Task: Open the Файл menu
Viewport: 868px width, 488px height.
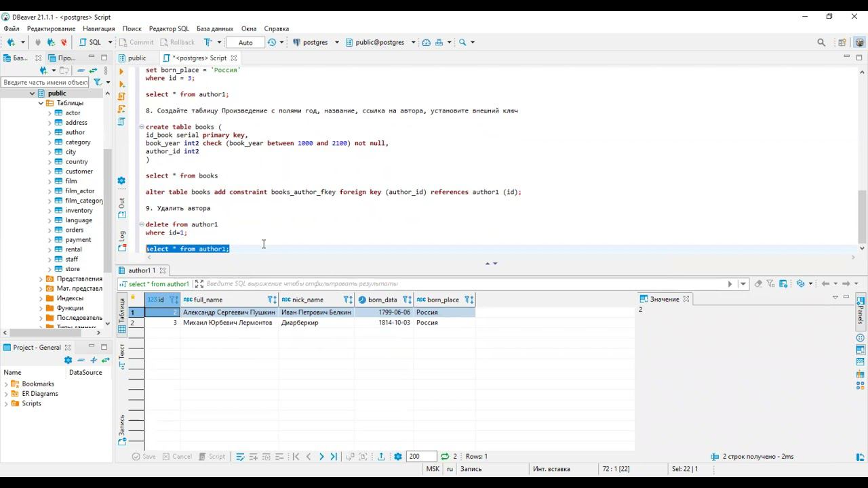Action: pyautogui.click(x=12, y=28)
